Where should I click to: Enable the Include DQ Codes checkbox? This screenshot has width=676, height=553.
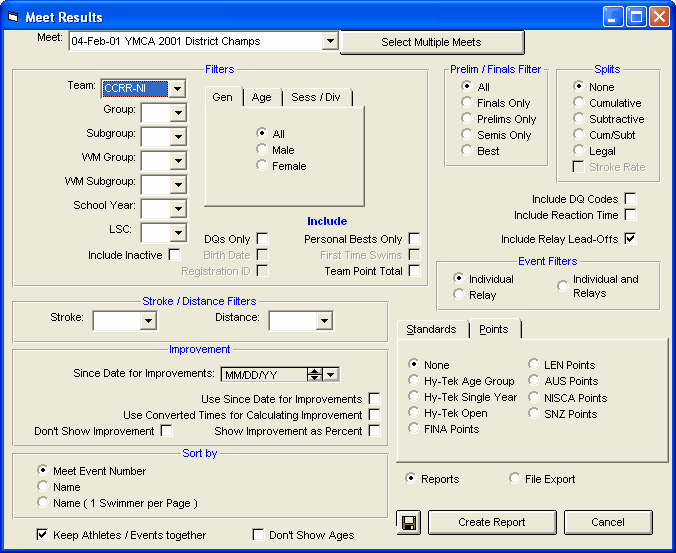coord(630,199)
